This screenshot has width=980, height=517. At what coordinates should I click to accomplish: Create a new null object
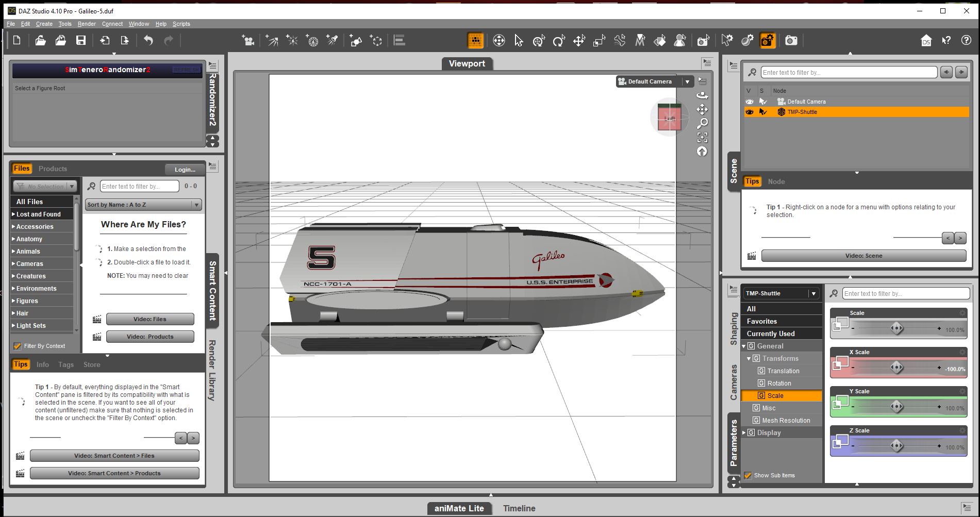[376, 40]
